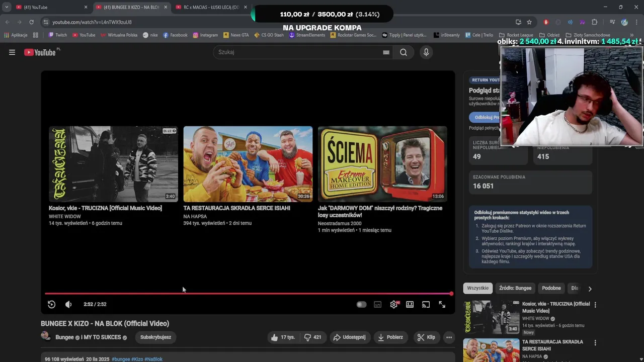644x362 pixels.
Task: Share the video via Udostępnij
Action: (350, 337)
